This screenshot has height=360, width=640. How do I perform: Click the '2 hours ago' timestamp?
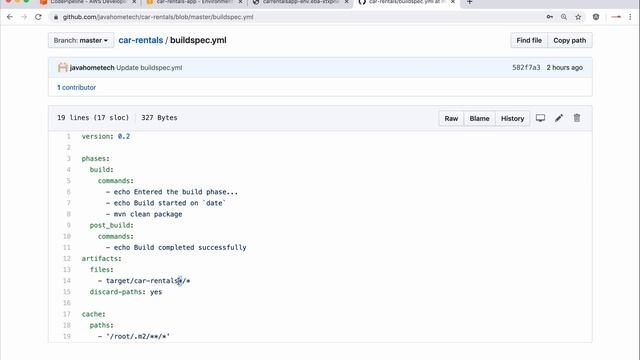[564, 68]
